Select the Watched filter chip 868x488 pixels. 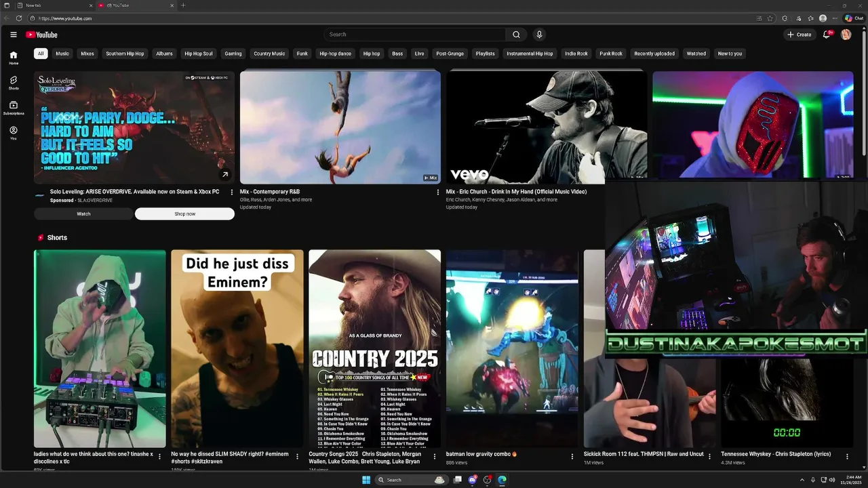pyautogui.click(x=696, y=54)
